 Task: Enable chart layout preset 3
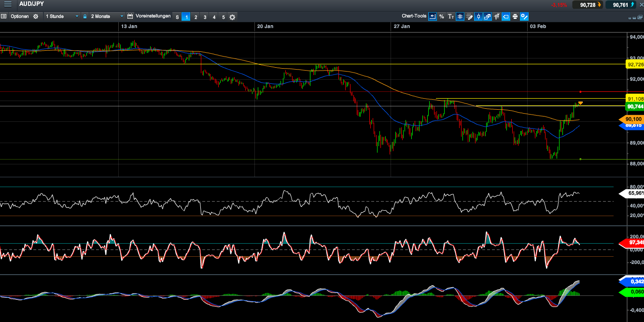coord(205,16)
